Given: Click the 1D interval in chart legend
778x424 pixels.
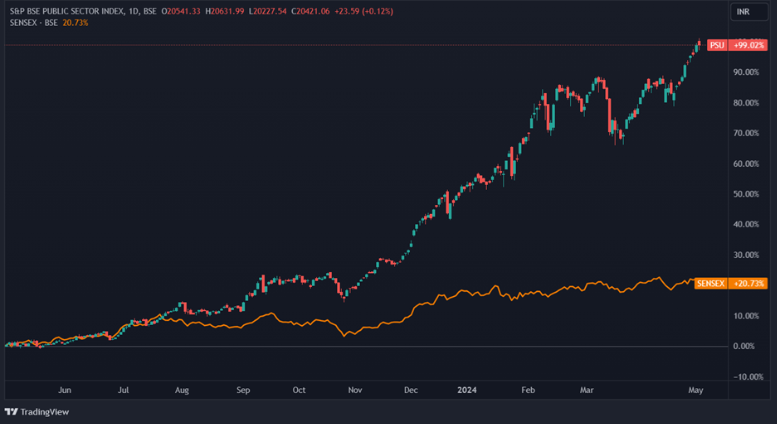Looking at the screenshot, I should [x=133, y=11].
